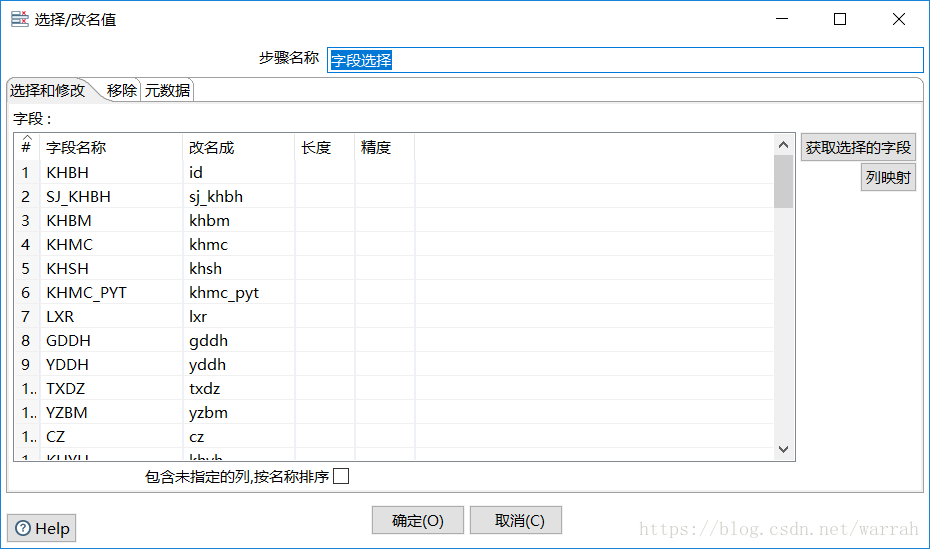Click the 精度 column header
Screen dimensions: 930x549
point(384,147)
